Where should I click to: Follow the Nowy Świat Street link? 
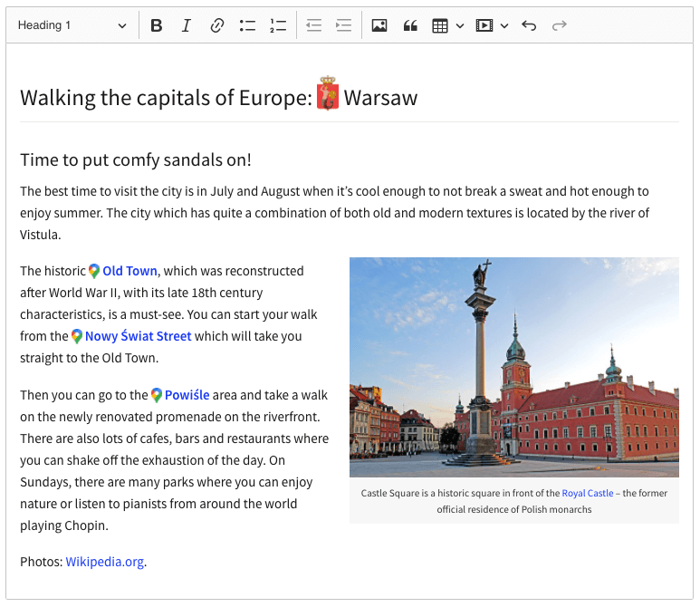[138, 336]
